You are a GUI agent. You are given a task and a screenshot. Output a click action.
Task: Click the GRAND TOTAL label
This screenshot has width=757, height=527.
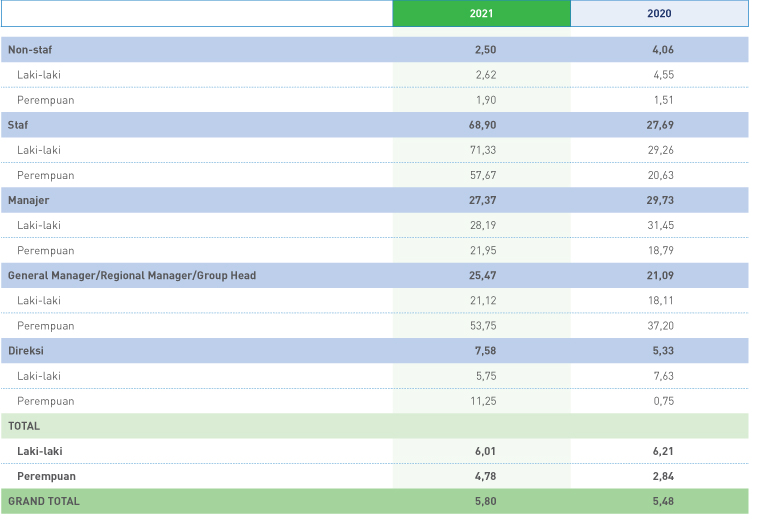coord(43,501)
